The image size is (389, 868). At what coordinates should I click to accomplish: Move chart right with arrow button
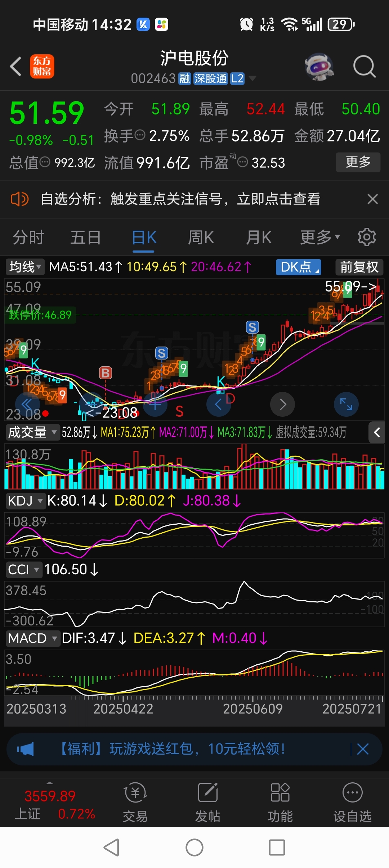click(x=283, y=404)
